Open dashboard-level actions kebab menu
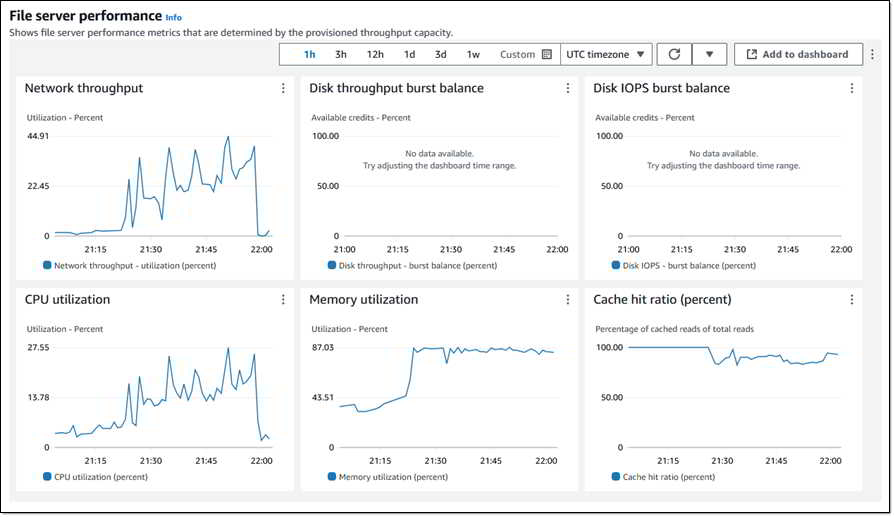 click(872, 55)
